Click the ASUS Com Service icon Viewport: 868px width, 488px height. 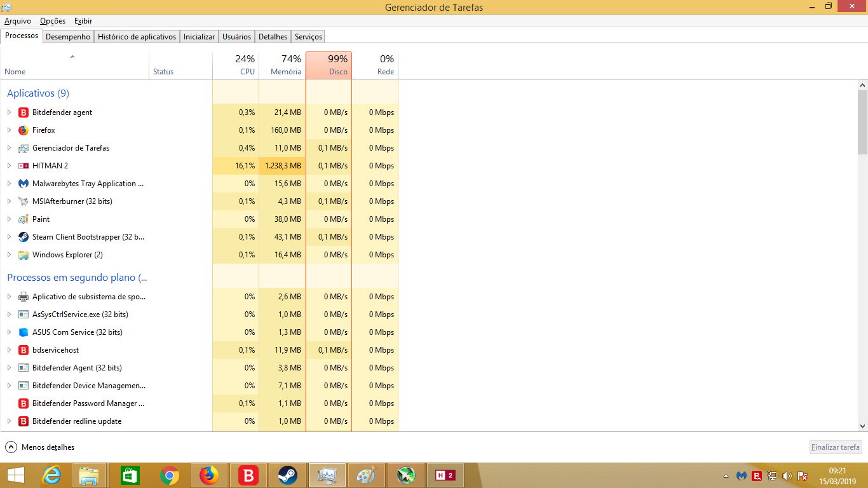24,332
